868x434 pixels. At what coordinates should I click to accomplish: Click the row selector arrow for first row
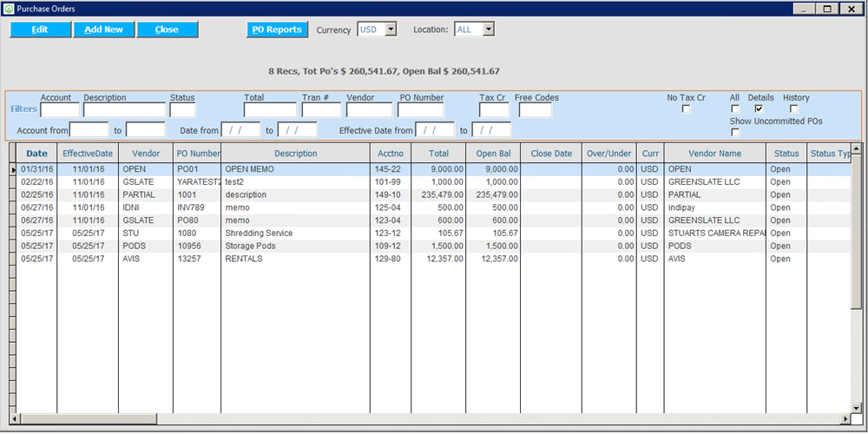(13, 169)
